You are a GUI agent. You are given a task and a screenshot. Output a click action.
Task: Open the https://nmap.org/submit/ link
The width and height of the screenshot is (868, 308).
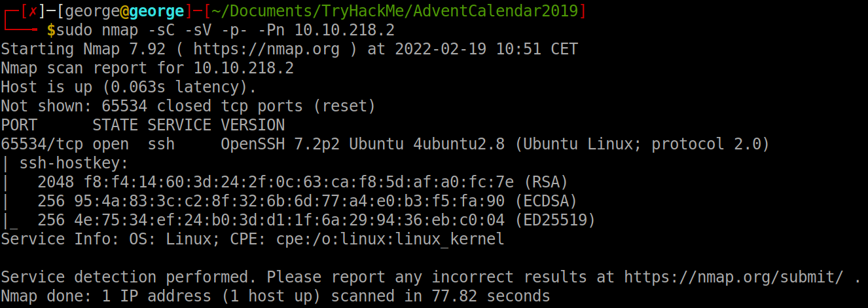[733, 277]
